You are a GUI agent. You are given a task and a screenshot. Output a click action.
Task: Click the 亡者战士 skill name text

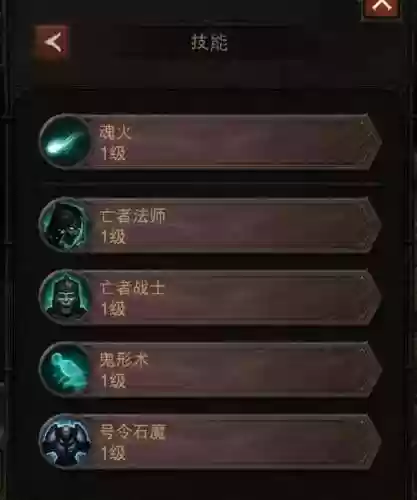coord(132,288)
